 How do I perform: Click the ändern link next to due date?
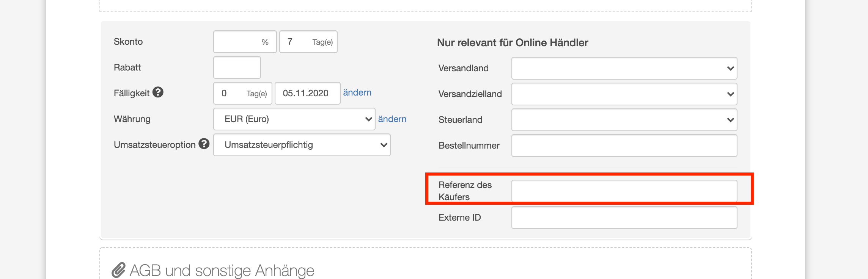[x=357, y=92]
